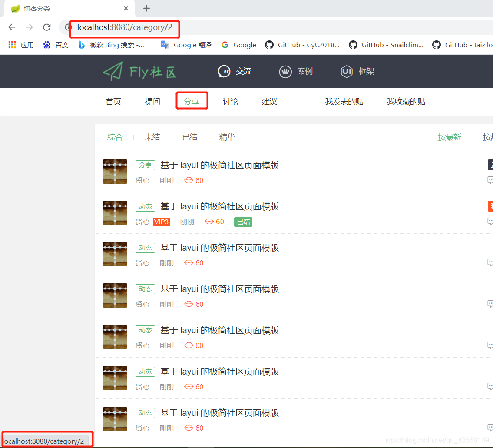Open 我收藏的贴
493x448 pixels.
tap(406, 102)
